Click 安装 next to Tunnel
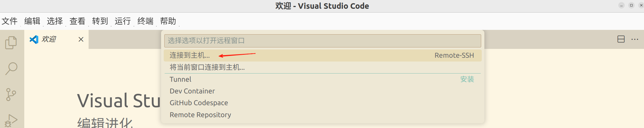This screenshot has width=644, height=128. point(467,79)
